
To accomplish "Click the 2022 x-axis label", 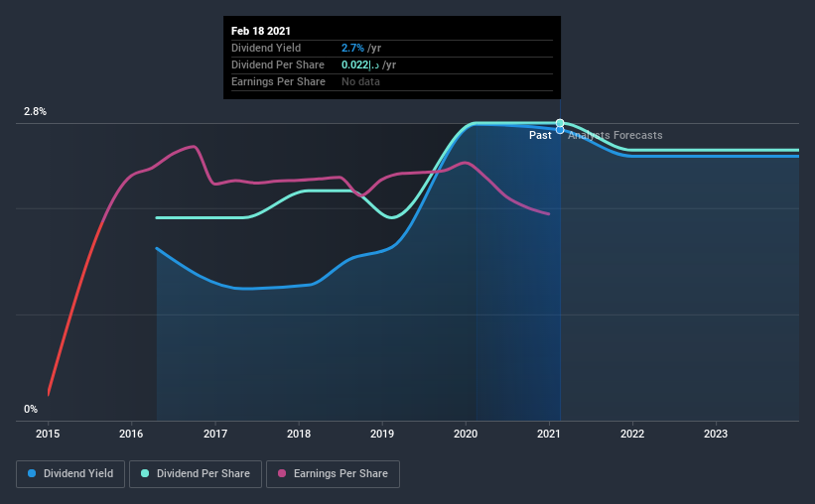I will (632, 434).
